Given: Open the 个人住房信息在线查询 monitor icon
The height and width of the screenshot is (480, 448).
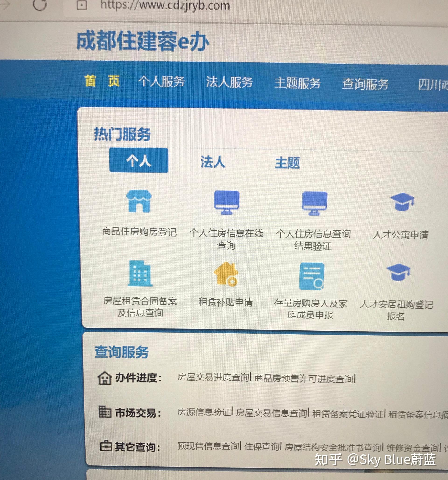Looking at the screenshot, I should (x=227, y=203).
